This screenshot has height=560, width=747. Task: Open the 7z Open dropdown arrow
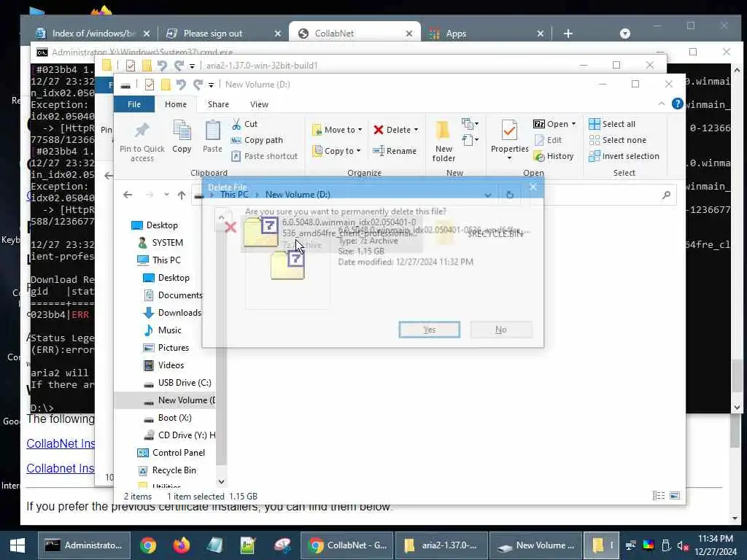pyautogui.click(x=573, y=124)
